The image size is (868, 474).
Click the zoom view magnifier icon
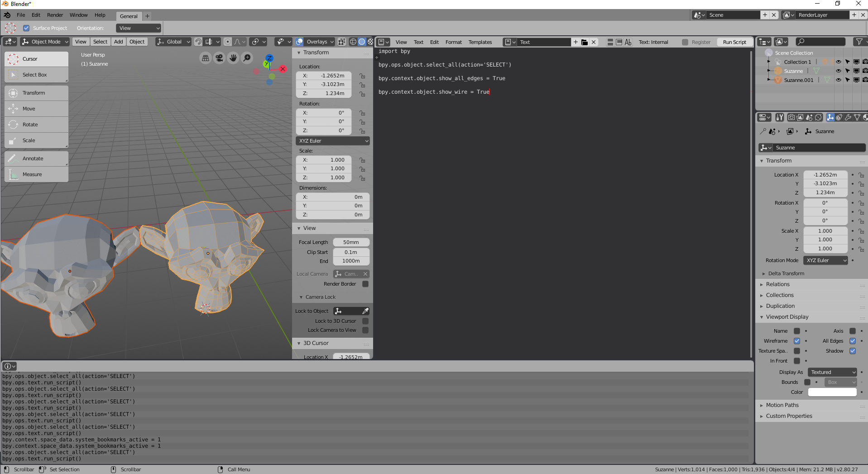coord(247,58)
